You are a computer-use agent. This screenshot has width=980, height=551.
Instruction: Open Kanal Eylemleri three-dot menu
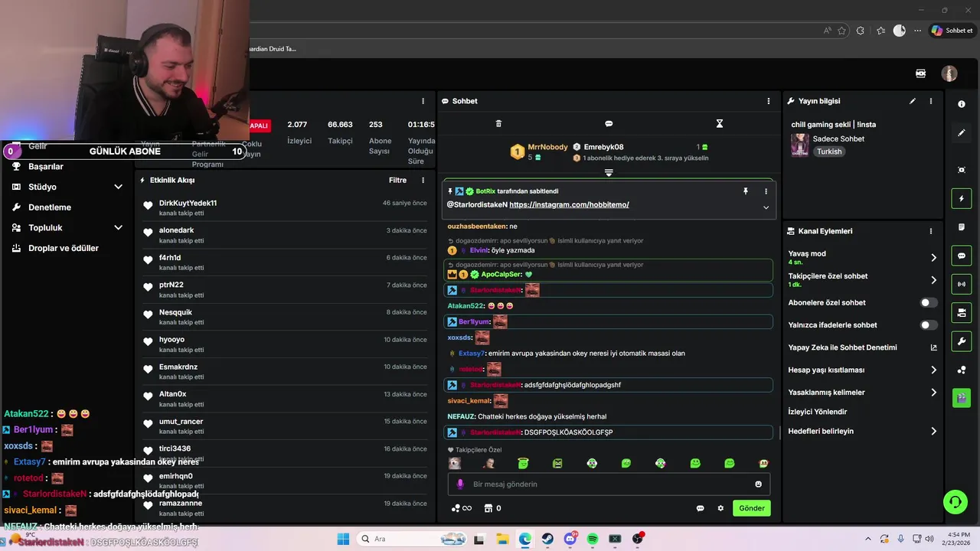coord(931,231)
